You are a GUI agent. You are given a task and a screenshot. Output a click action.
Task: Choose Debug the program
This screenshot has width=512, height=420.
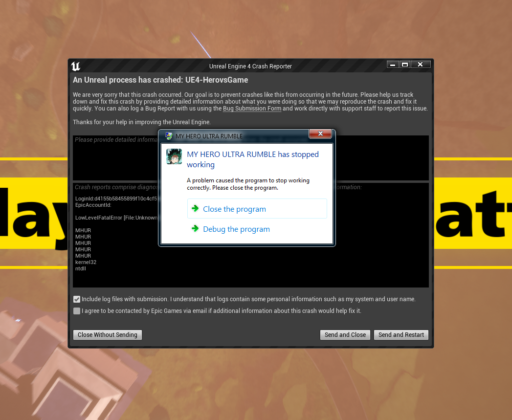tap(257, 229)
